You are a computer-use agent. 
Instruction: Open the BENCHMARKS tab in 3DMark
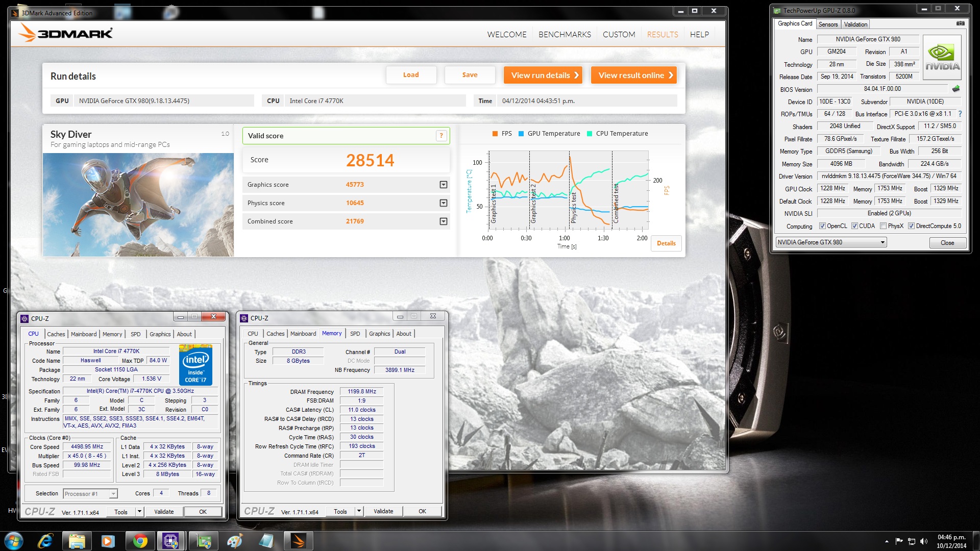(565, 34)
